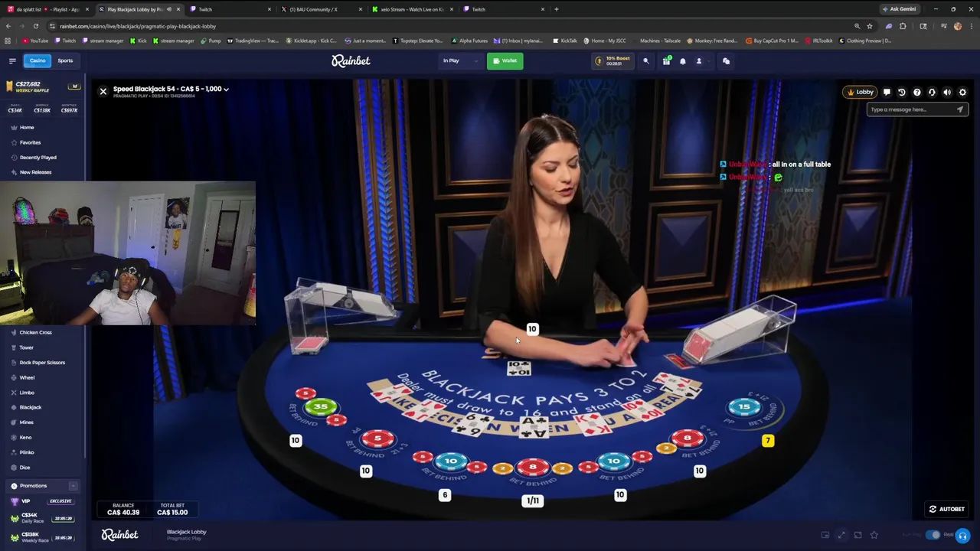The image size is (980, 551).
Task: Search games with magnifier icon
Action: pyautogui.click(x=645, y=60)
